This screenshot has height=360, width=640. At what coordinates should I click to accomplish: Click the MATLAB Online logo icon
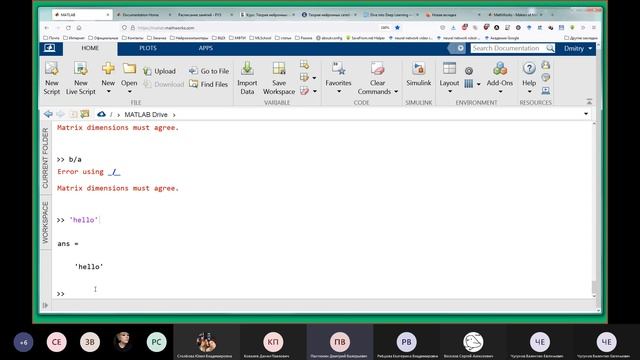tap(50, 48)
